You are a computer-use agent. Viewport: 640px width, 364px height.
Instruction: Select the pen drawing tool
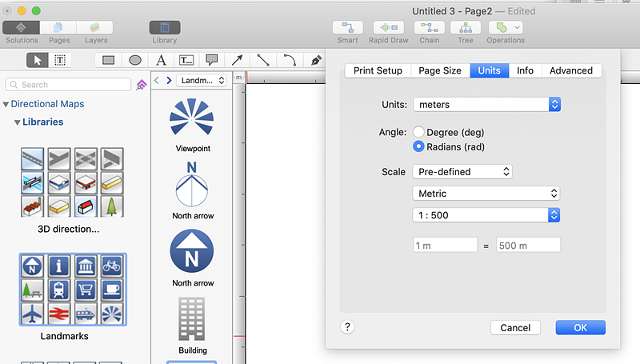tap(315, 60)
